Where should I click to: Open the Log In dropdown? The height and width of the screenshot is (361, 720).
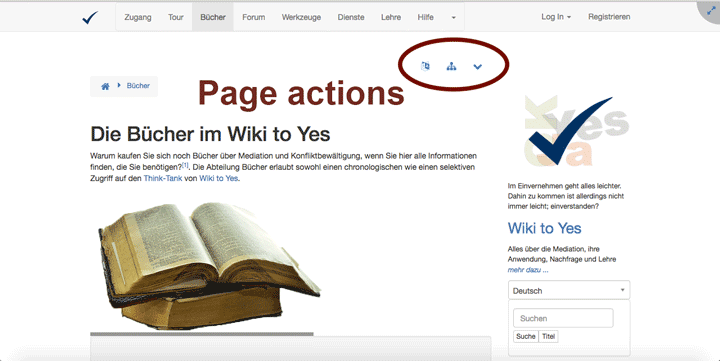(x=556, y=17)
